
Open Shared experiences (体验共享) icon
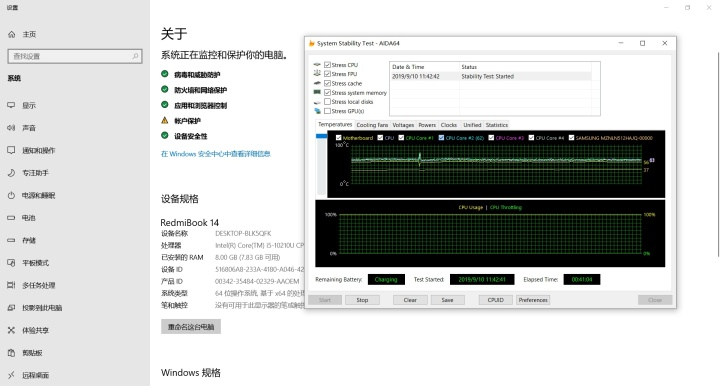click(x=11, y=330)
